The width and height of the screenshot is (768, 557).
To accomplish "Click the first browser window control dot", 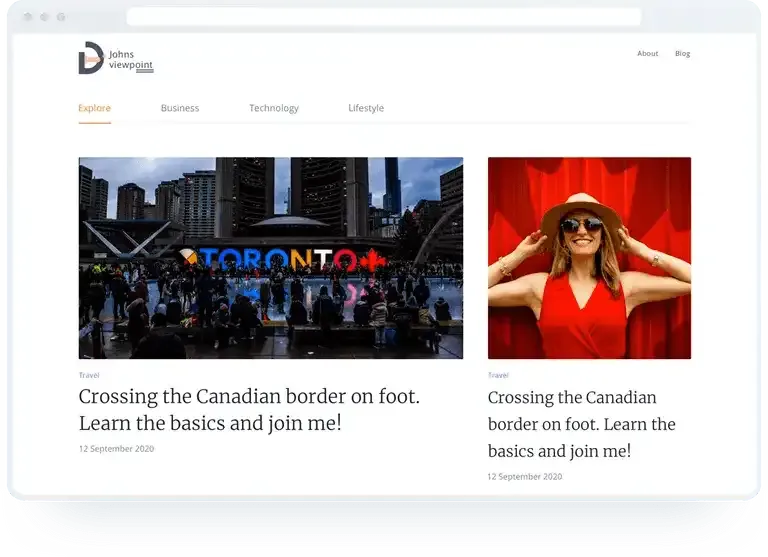I will [x=28, y=17].
